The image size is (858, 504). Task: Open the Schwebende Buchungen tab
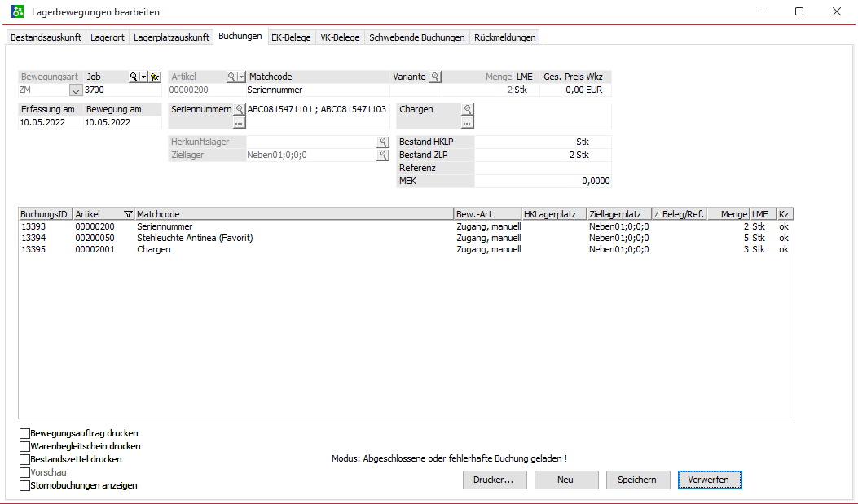tap(417, 37)
